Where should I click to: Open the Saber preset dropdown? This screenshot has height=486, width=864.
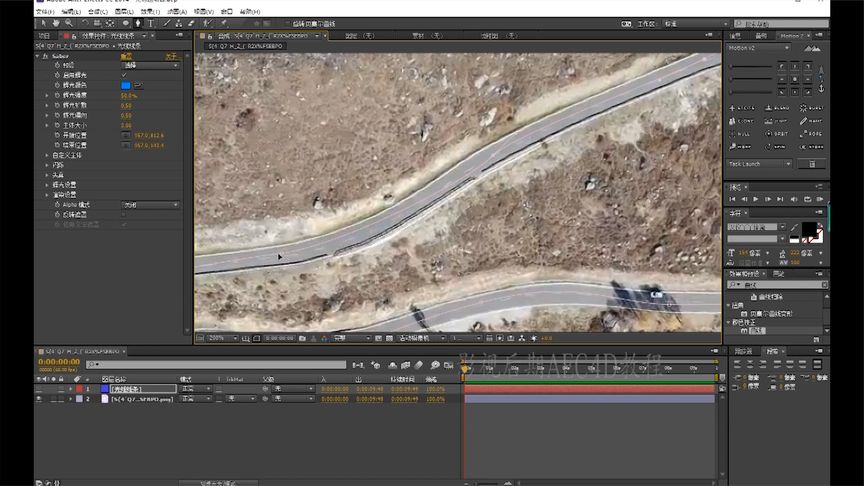coord(150,65)
